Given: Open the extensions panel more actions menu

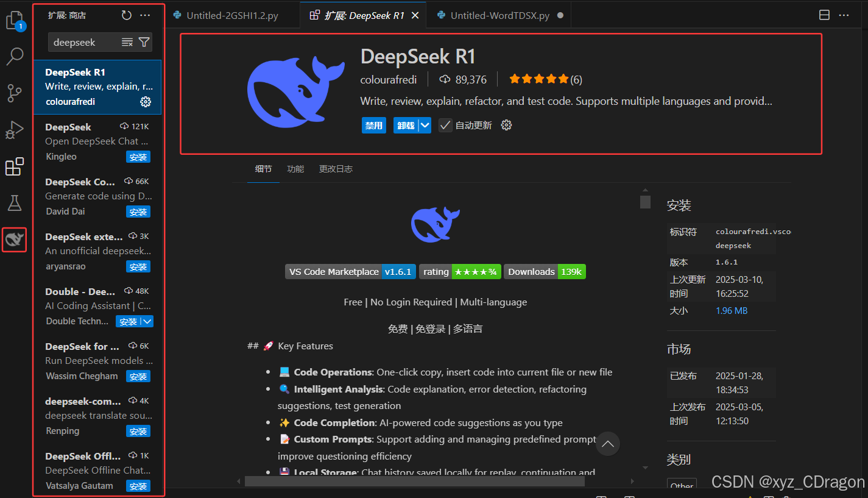Looking at the screenshot, I should pos(145,15).
